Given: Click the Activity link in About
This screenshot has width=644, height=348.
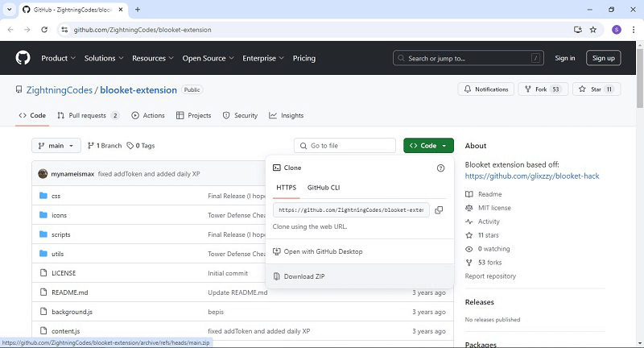Looking at the screenshot, I should tap(482, 222).
